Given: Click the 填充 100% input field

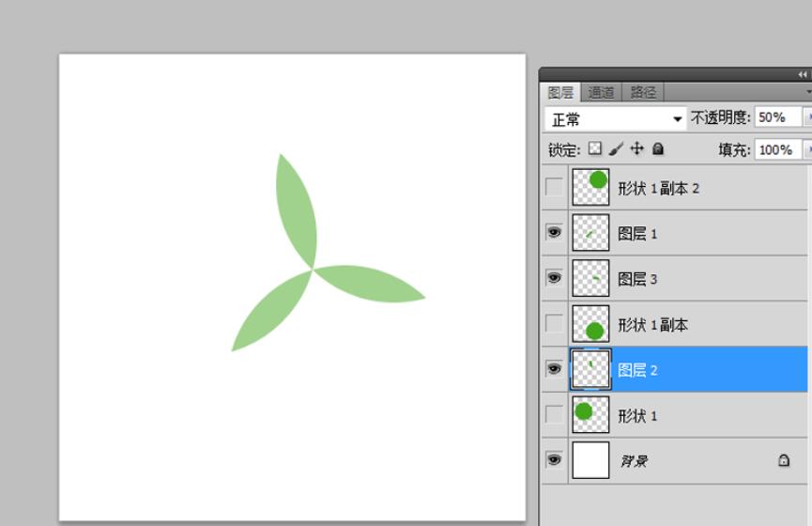Looking at the screenshot, I should (777, 149).
